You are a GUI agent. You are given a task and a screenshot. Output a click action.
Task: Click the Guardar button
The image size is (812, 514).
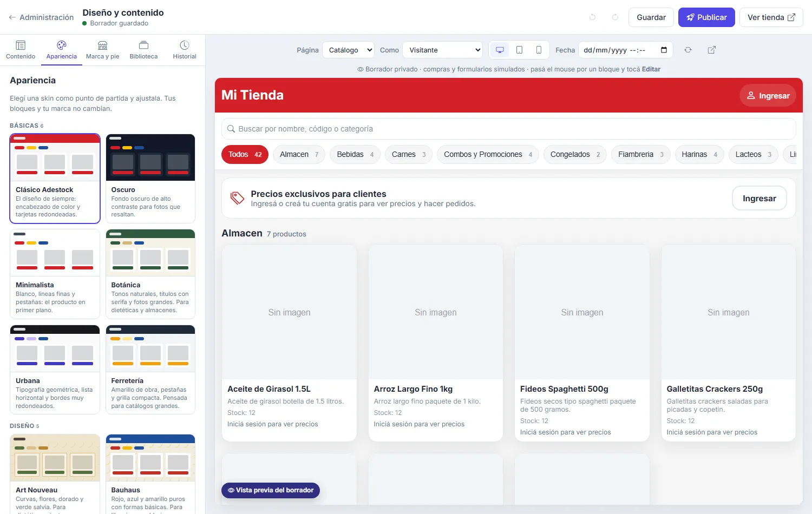point(651,17)
